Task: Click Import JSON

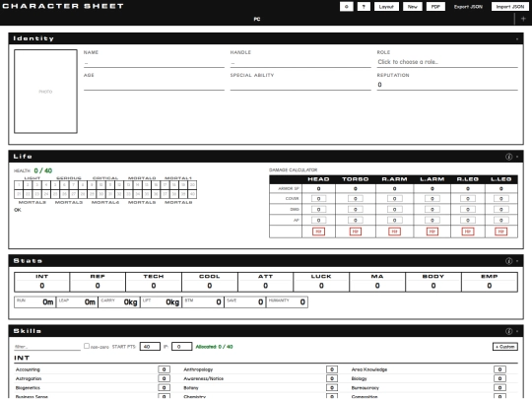Action: coord(510,7)
